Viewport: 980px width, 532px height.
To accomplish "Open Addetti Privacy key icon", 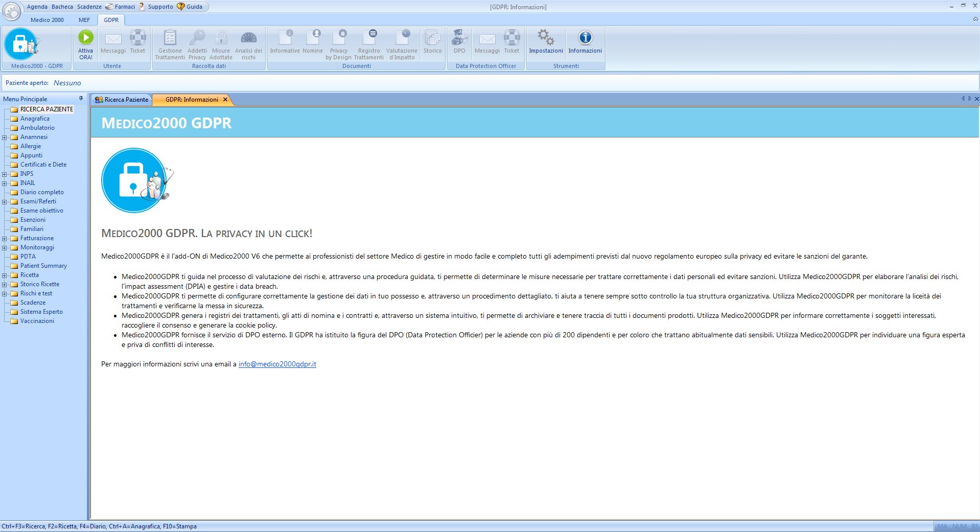I will [197, 37].
